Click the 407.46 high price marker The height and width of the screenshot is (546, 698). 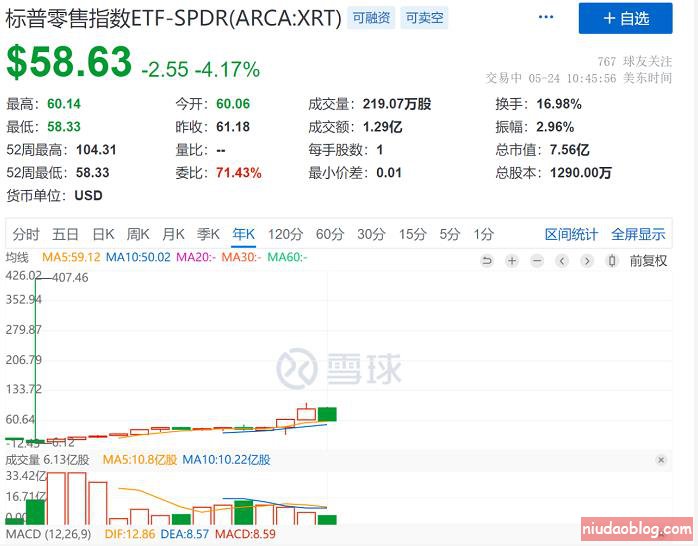(x=70, y=278)
